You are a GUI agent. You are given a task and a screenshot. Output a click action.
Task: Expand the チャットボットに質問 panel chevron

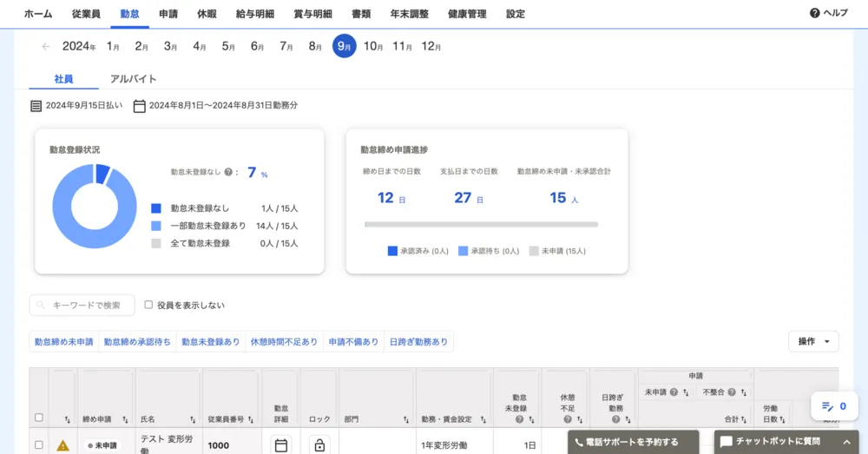coord(846,442)
